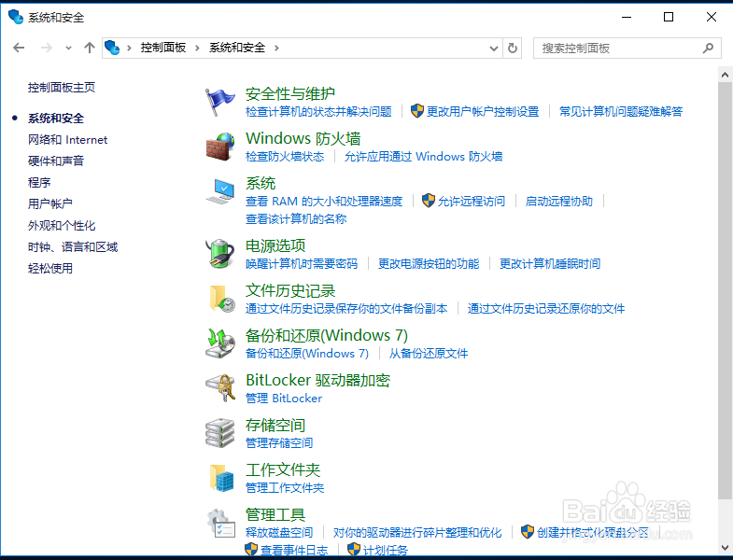Click 通过文件历史记录还原你的文件 link
Screen dimensions: 733x560
[x=546, y=309]
